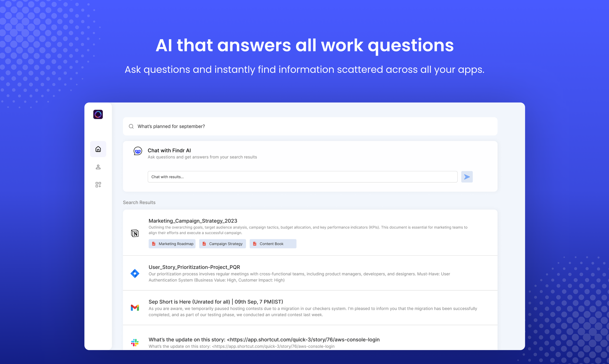609x364 pixels.
Task: Select the Content Book tag
Action: [x=272, y=243]
